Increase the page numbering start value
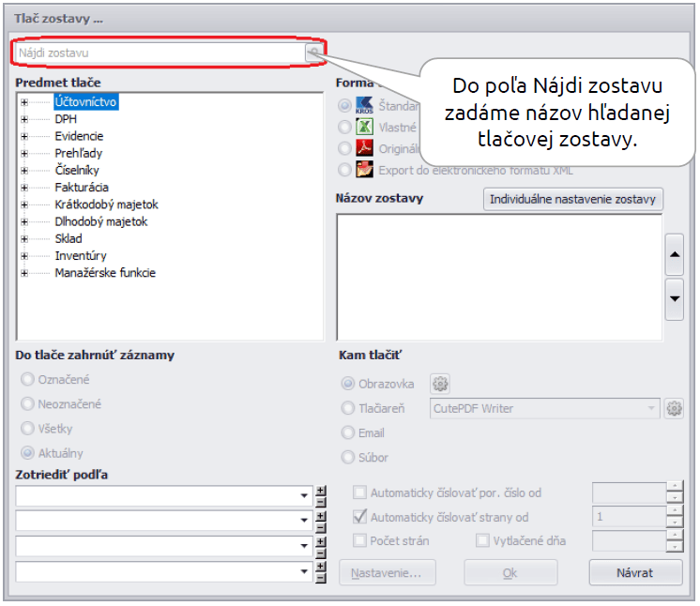This screenshot has height=606, width=700. pyautogui.click(x=674, y=512)
